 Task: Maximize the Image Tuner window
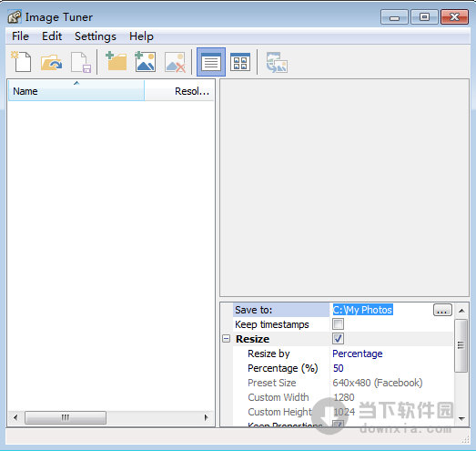tap(424, 17)
